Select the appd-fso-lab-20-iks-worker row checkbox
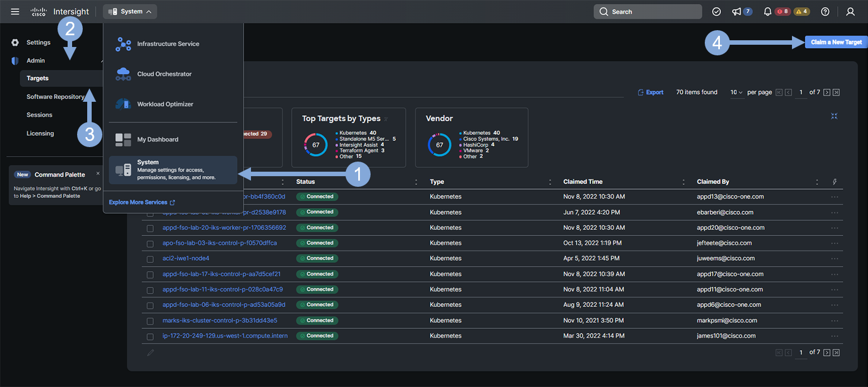Image resolution: width=868 pixels, height=387 pixels. [150, 228]
